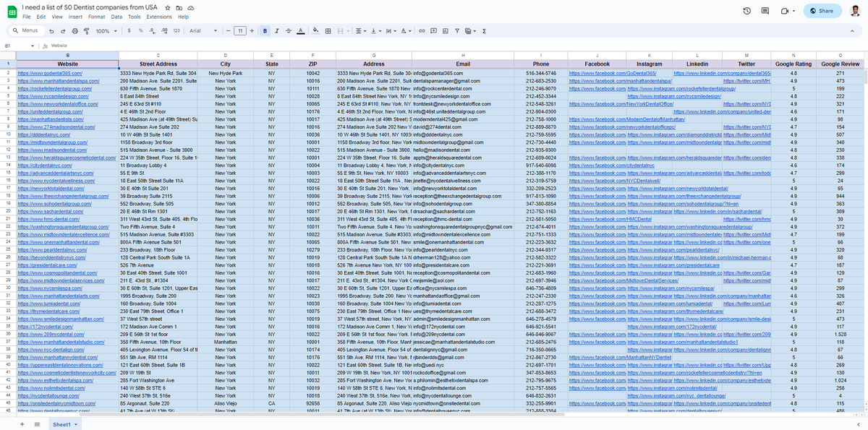Click the Share button

822,11
